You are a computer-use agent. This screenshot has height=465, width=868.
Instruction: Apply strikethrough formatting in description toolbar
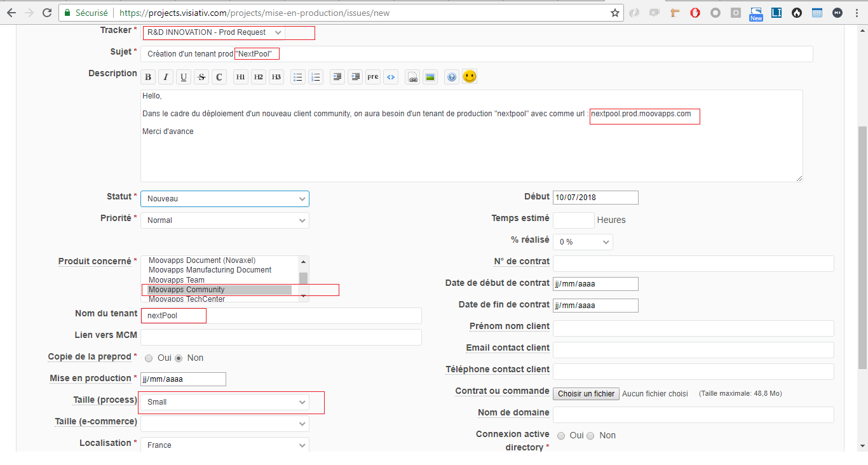click(201, 77)
